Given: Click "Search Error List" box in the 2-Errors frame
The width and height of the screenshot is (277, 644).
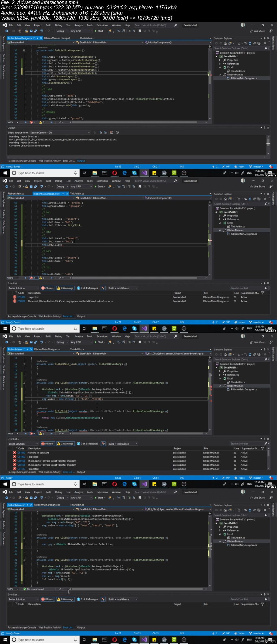Looking at the screenshot, I should 247,288.
